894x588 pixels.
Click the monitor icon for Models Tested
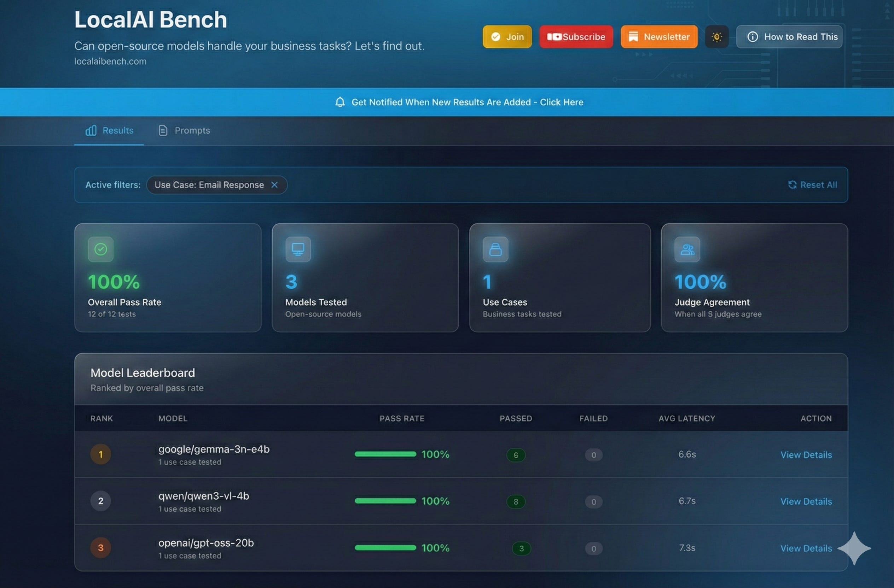[x=298, y=249]
